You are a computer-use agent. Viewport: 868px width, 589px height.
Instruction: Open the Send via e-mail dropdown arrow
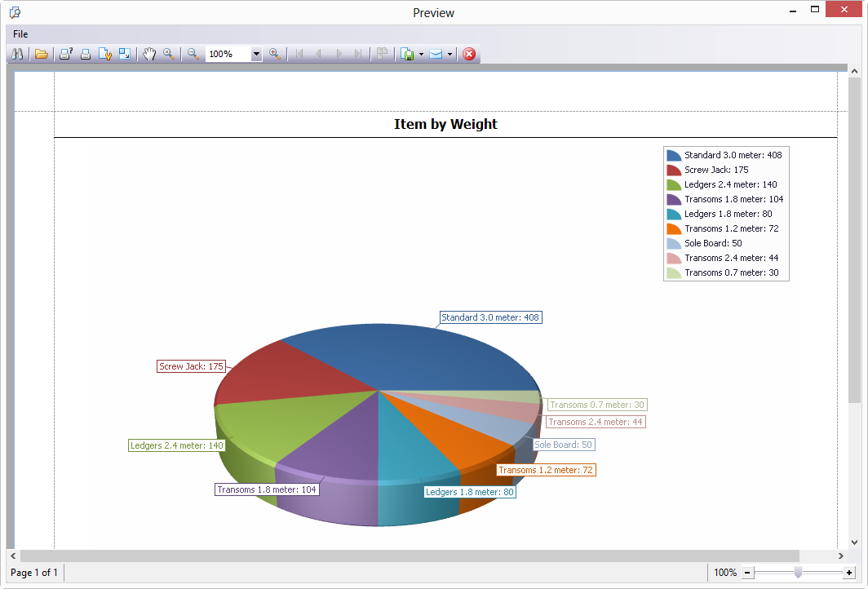[x=449, y=54]
